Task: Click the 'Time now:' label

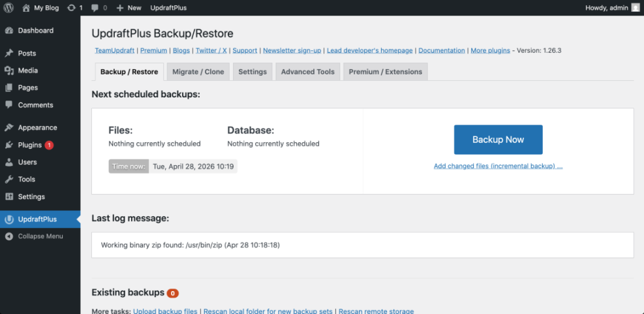Action: (x=129, y=166)
